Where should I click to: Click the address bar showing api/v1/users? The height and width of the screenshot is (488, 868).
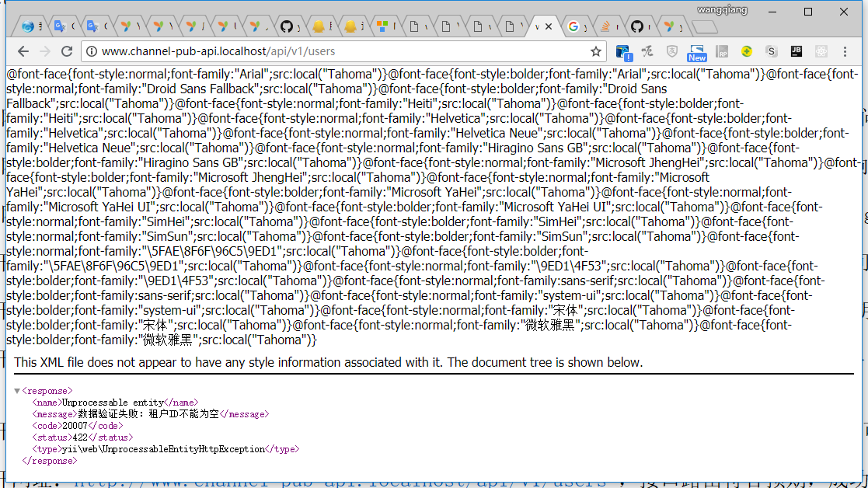pyautogui.click(x=343, y=51)
